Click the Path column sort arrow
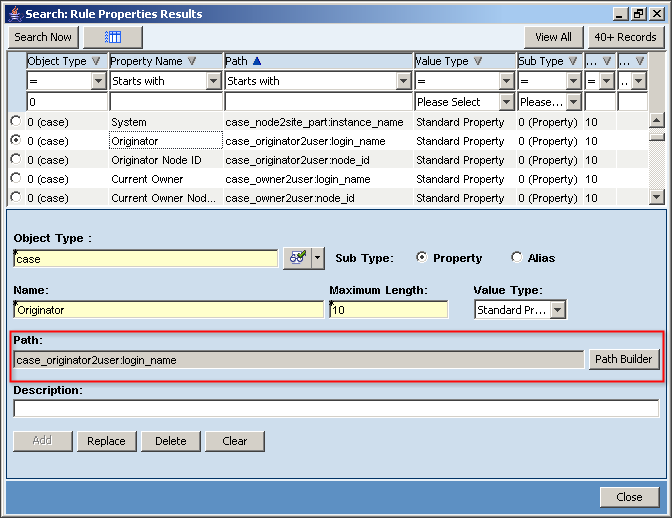Screen dimensions: 672x518 [x=257, y=61]
